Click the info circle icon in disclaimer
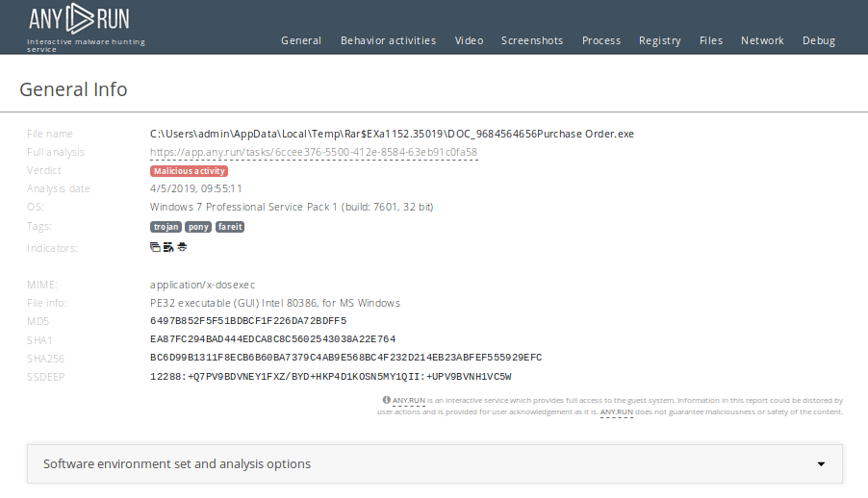Viewport: 868px width, 498px height. tap(386, 400)
